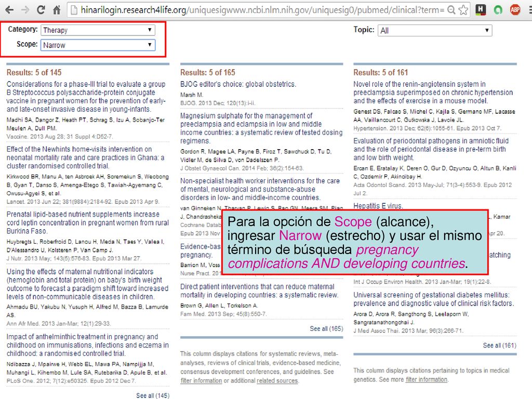The image size is (532, 399).
Task: Click author line Brown G, Allen L, Torkelson A.
Action: pyautogui.click(x=219, y=305)
